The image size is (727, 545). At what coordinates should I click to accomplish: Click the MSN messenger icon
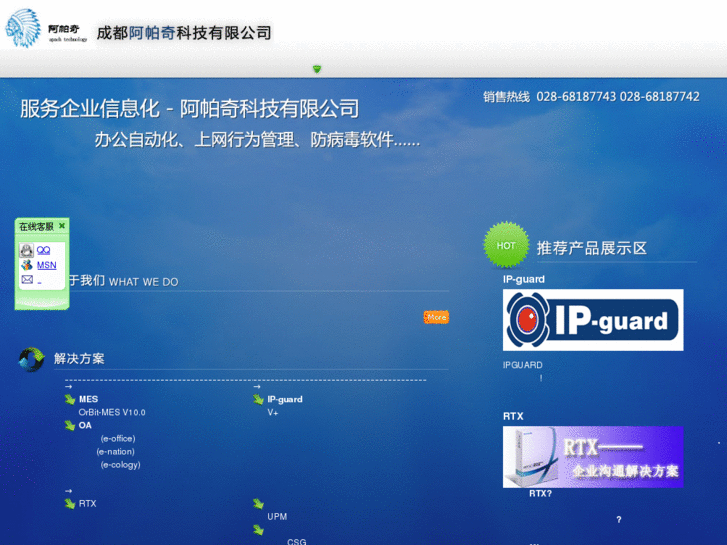(27, 265)
